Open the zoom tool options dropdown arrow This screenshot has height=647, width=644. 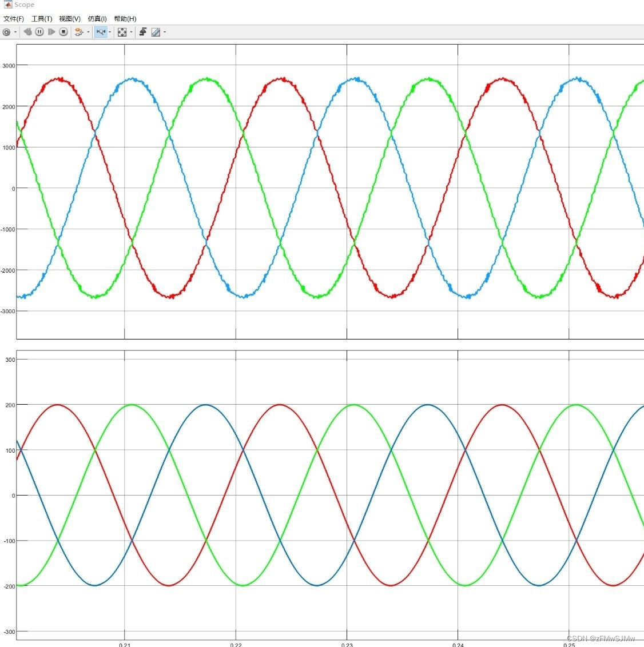[x=110, y=32]
